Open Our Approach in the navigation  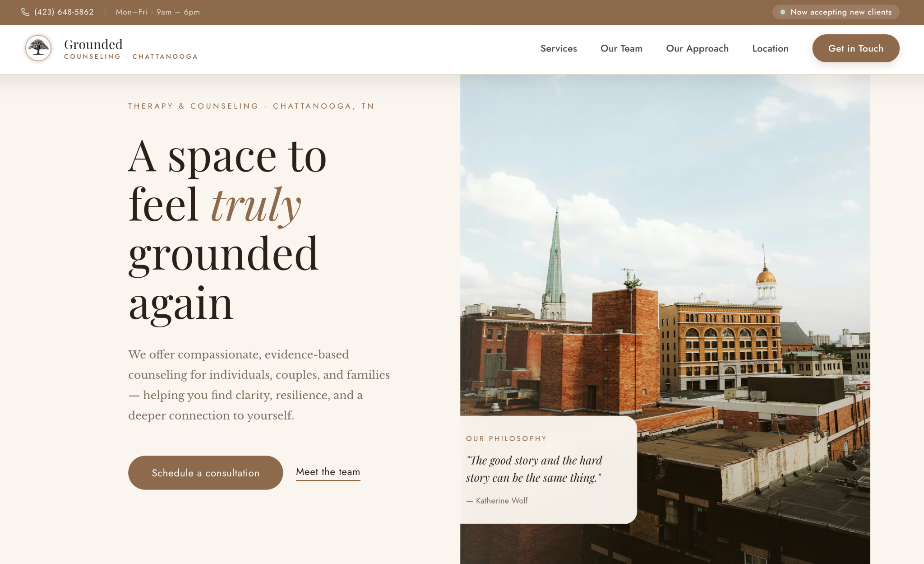coord(697,48)
